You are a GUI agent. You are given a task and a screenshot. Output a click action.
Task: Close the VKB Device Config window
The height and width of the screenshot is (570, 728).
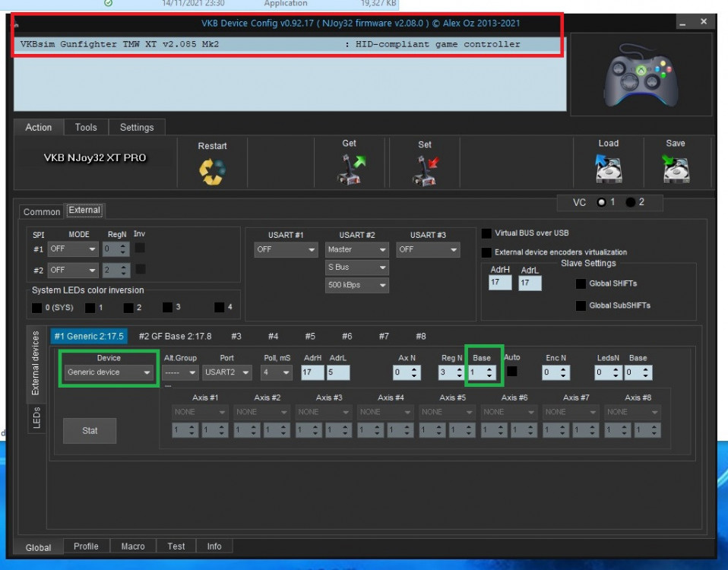tap(704, 23)
